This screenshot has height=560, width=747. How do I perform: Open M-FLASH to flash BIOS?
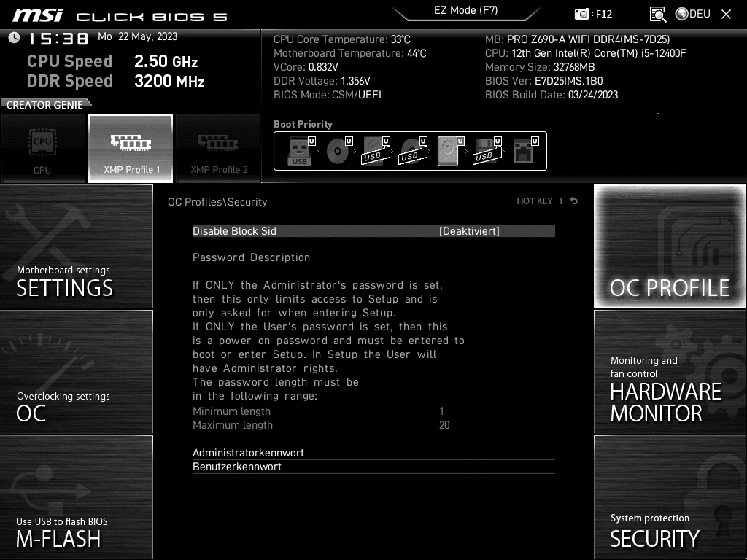[76, 497]
